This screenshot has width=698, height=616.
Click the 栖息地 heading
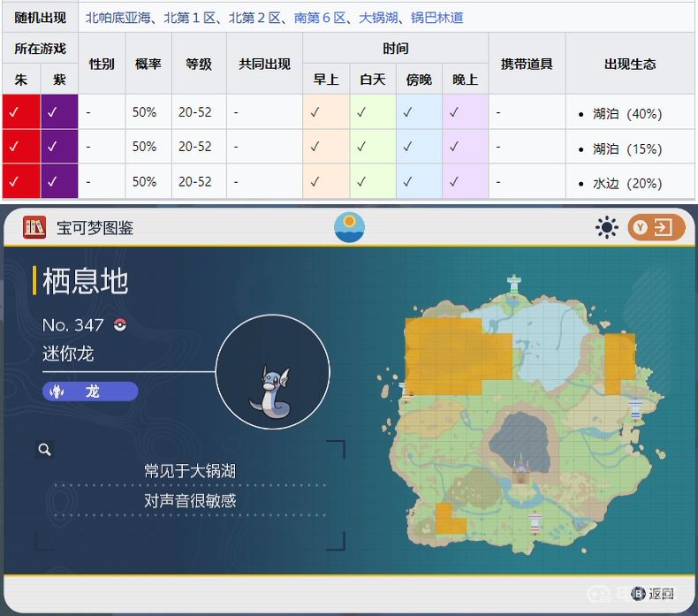coord(85,281)
